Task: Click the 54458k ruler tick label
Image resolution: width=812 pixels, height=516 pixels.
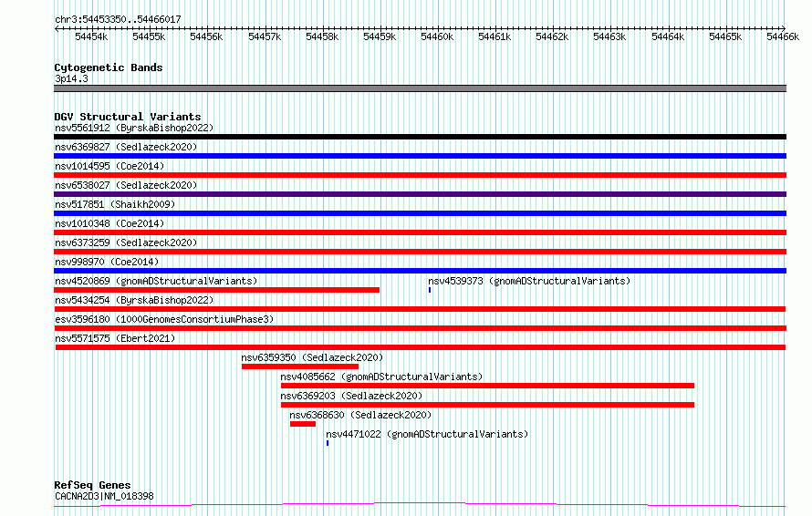Action: coord(322,36)
